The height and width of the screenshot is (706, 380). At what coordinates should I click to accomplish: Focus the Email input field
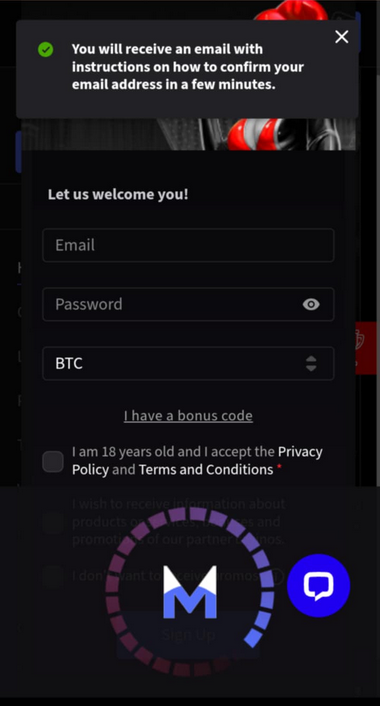click(x=188, y=245)
